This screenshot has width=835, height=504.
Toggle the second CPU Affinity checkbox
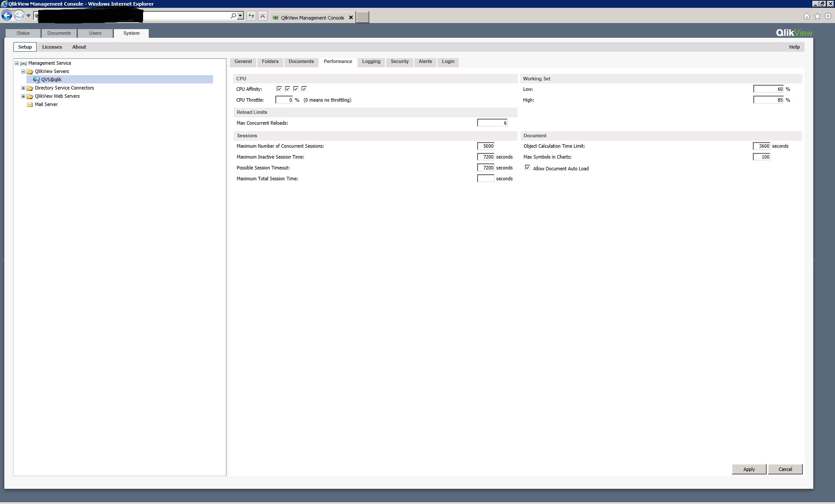click(287, 89)
